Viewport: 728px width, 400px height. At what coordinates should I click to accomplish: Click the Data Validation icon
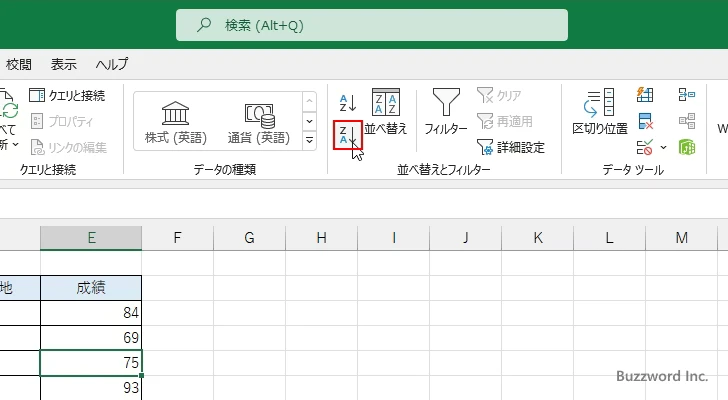(x=645, y=148)
